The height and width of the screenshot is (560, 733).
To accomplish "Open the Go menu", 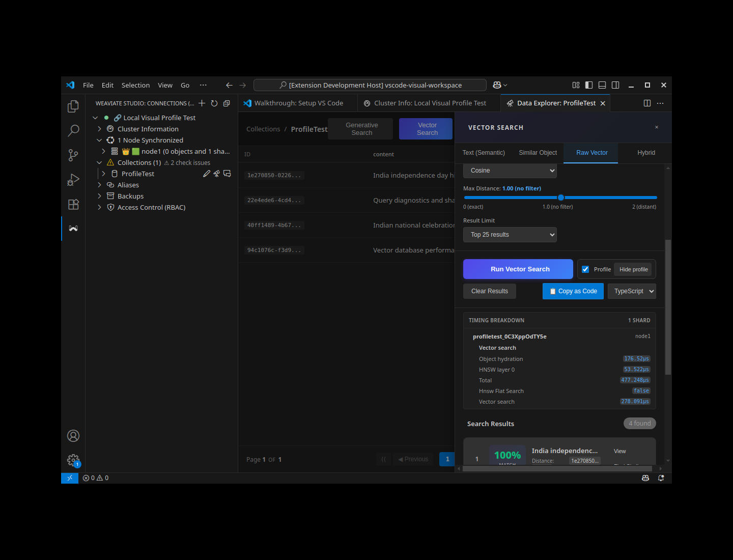I will pos(185,85).
